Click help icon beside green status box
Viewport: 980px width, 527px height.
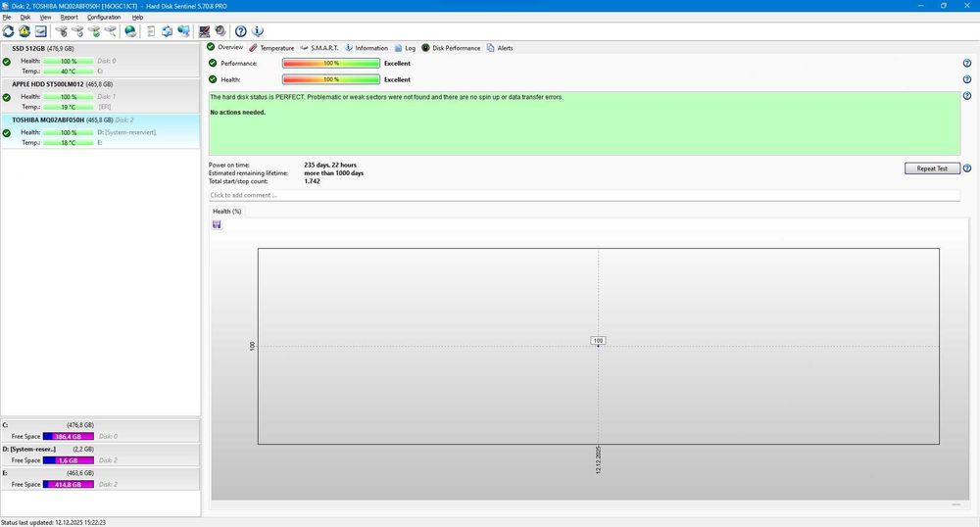tap(967, 96)
